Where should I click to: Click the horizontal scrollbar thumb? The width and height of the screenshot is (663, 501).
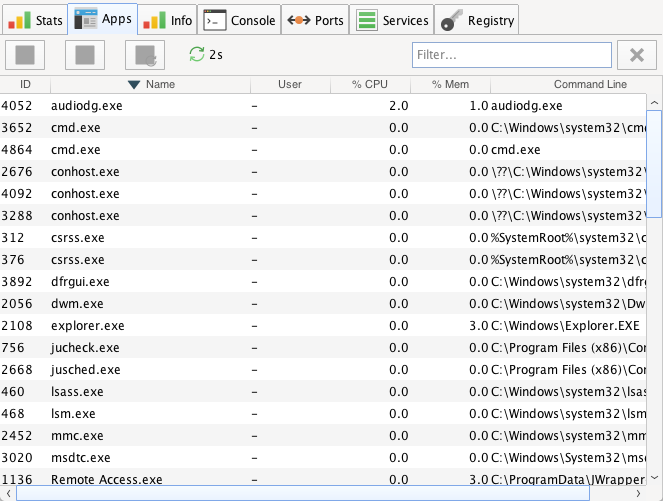(x=303, y=493)
